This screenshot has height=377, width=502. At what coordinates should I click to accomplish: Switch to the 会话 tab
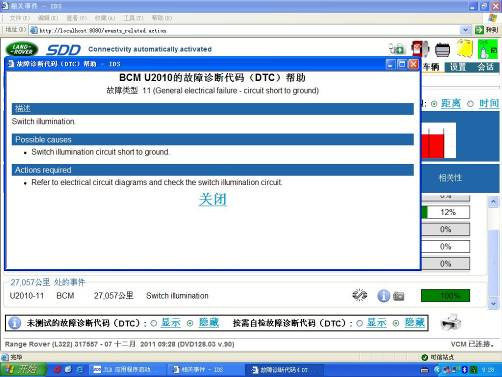coord(485,67)
